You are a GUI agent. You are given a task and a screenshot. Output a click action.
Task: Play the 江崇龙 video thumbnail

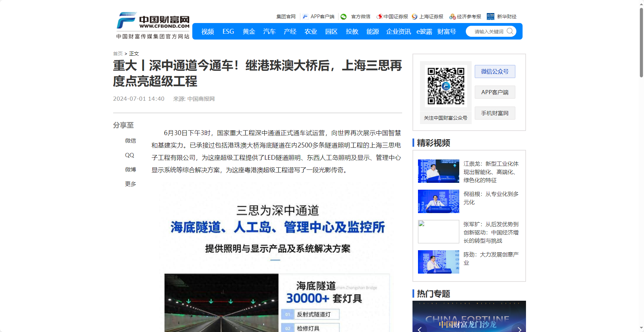tap(438, 171)
